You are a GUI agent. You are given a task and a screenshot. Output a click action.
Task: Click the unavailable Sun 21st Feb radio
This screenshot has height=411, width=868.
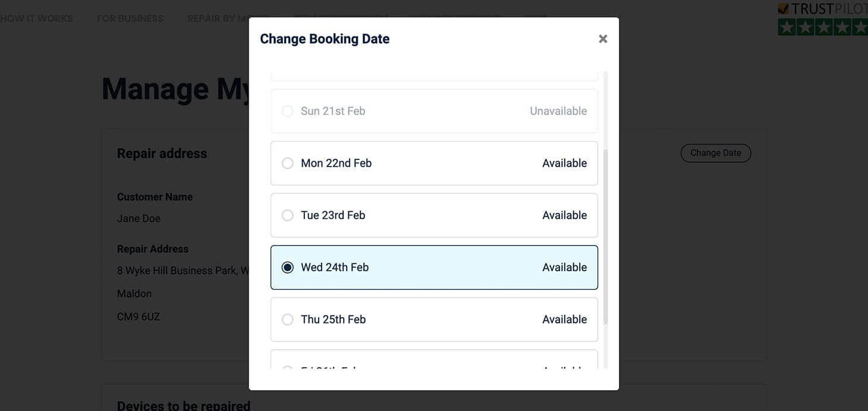288,111
